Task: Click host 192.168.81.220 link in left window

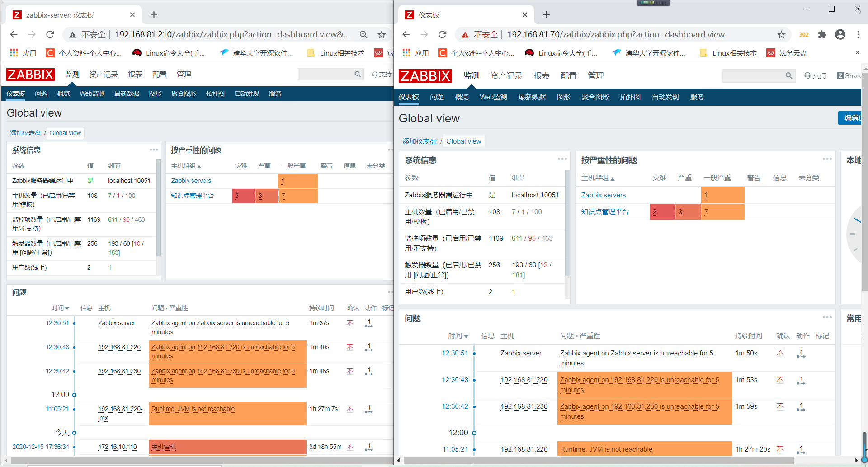Action: [x=119, y=347]
